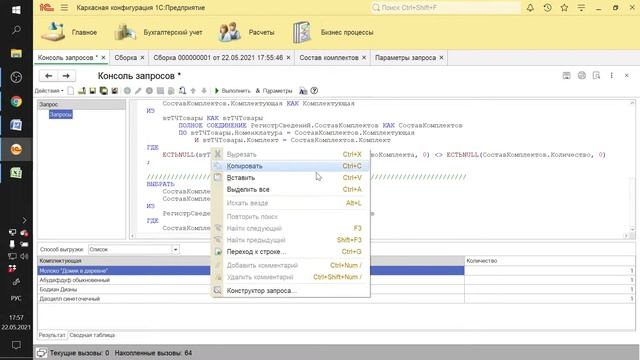Open Windows search magnifier

[x=16, y=30]
